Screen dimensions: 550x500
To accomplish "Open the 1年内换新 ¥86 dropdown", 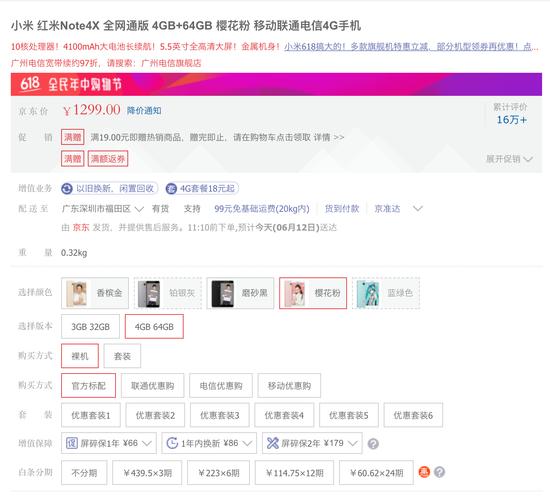I will pos(209,443).
